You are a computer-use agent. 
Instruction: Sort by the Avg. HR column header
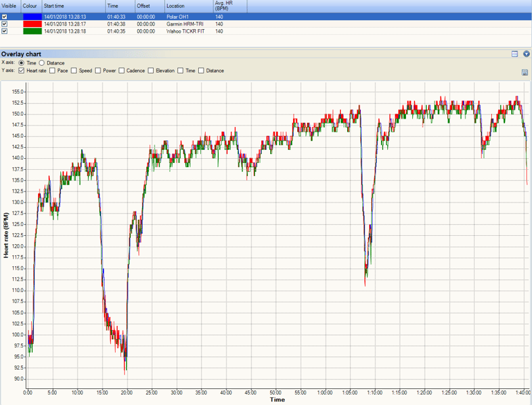(x=230, y=6)
